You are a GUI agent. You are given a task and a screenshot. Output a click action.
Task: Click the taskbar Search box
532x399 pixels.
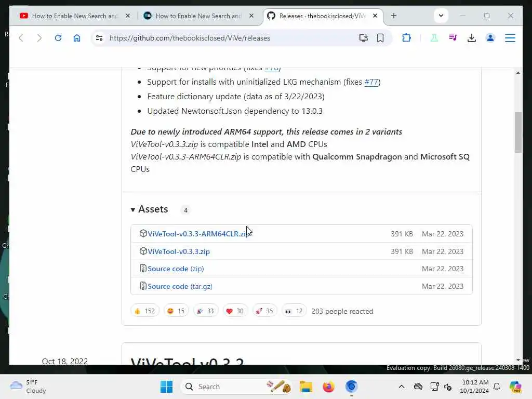click(235, 387)
